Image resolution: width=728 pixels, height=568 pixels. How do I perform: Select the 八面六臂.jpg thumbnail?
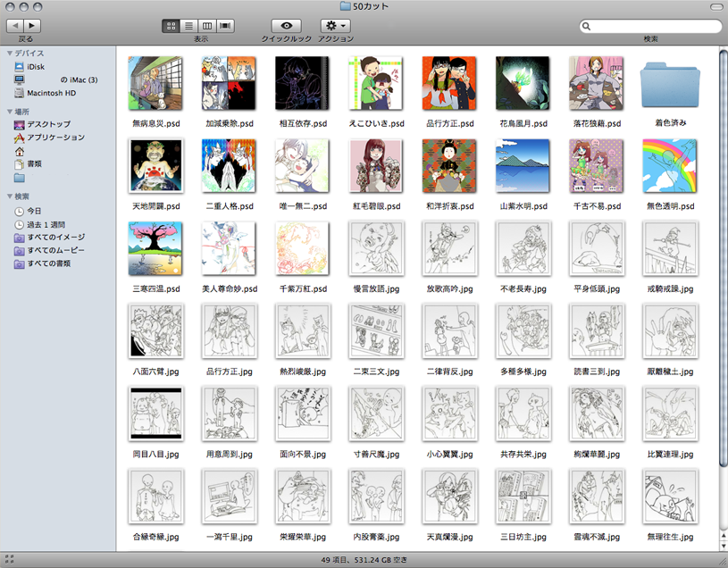point(155,330)
